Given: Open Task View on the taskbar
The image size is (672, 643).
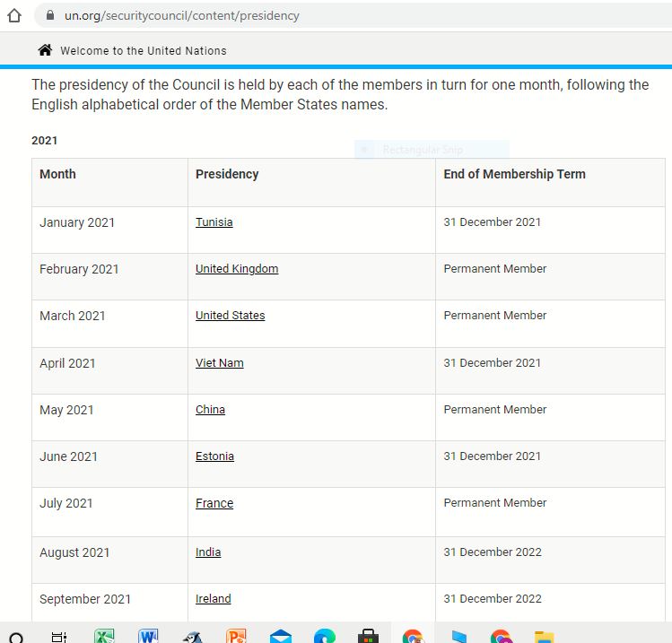Looking at the screenshot, I should [x=59, y=635].
